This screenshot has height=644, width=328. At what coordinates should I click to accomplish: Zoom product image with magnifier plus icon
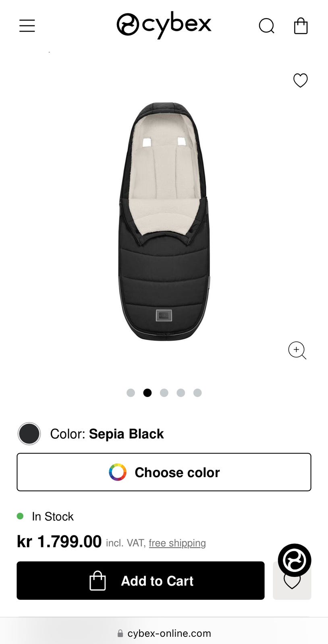(297, 350)
